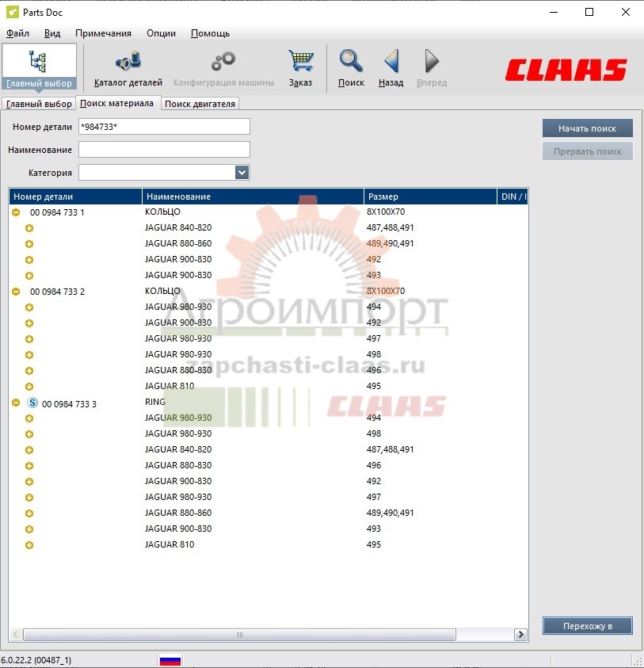Image resolution: width=644 pixels, height=668 pixels.
Task: Switch to Поиск материала tab
Action: pos(116,103)
